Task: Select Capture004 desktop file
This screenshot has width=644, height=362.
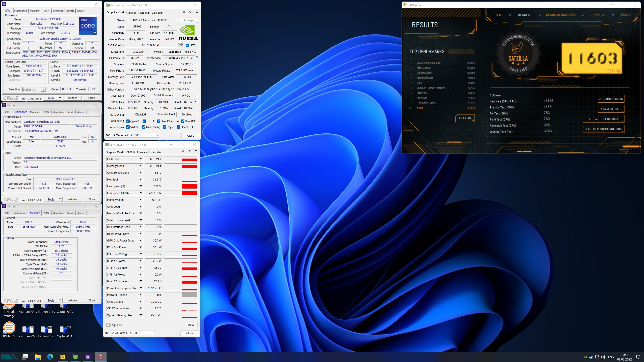Action: tap(28, 308)
